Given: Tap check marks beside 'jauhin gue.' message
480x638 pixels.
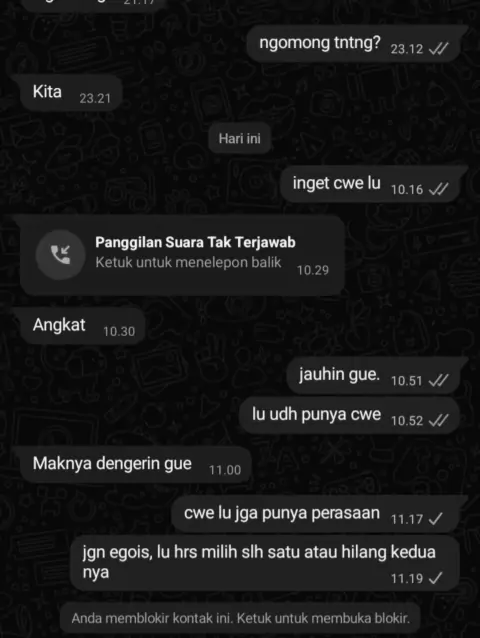Looking at the screenshot, I should [439, 380].
